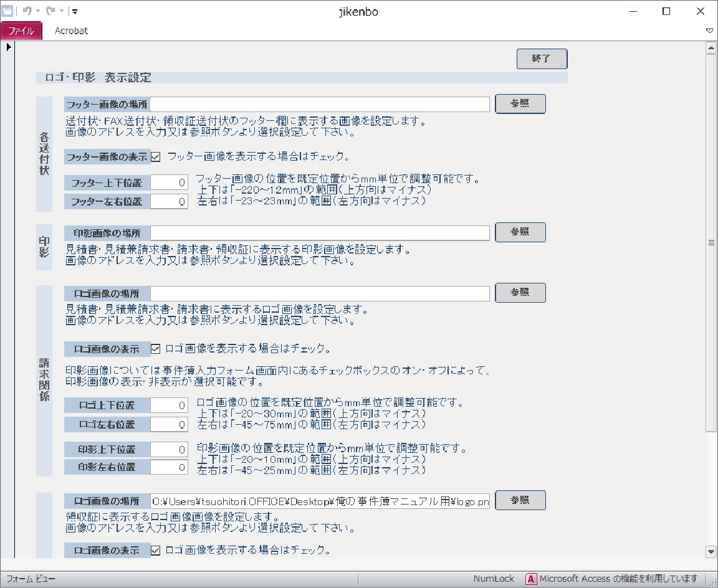
Task: Click the ribbon options icon beside Acrobat row
Action: coord(709,31)
